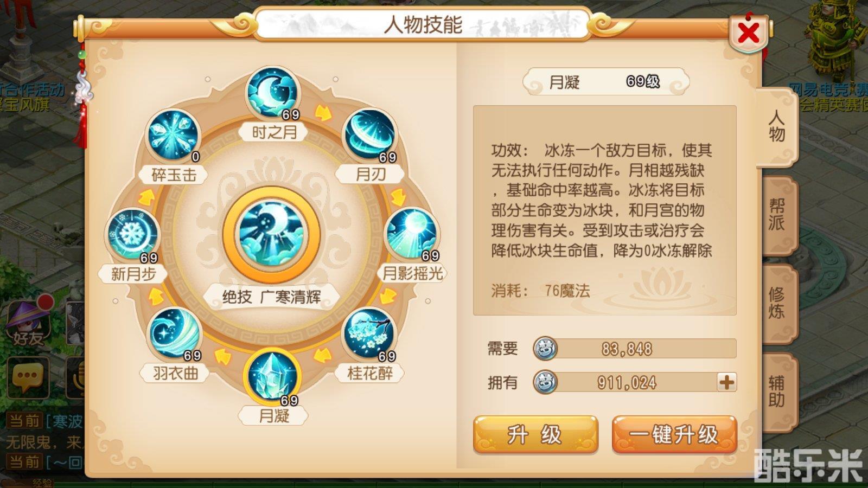Switch to the 帮派 side tab
The height and width of the screenshot is (488, 868).
(778, 215)
